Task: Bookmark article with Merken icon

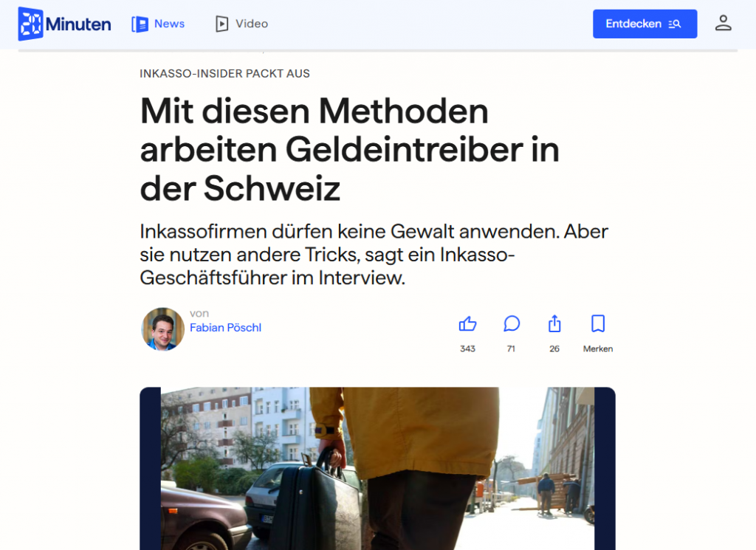Action: click(x=598, y=323)
